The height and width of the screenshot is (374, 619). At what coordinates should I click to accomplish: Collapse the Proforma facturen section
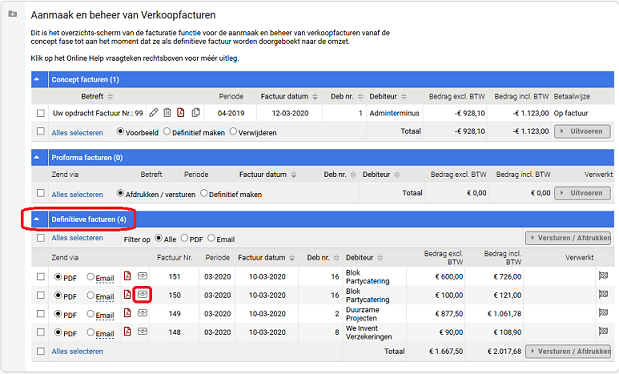(x=37, y=157)
